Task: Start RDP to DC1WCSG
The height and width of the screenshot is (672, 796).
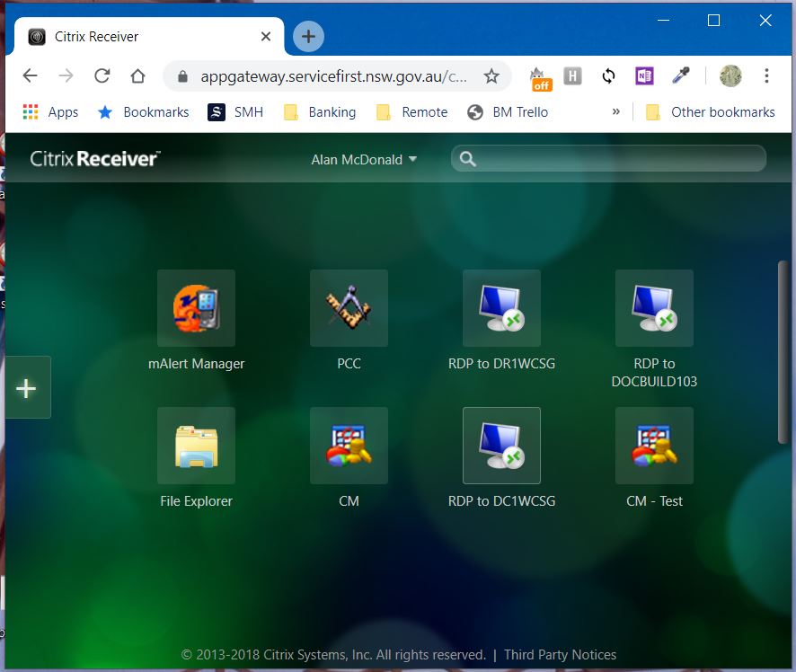Action: [501, 446]
